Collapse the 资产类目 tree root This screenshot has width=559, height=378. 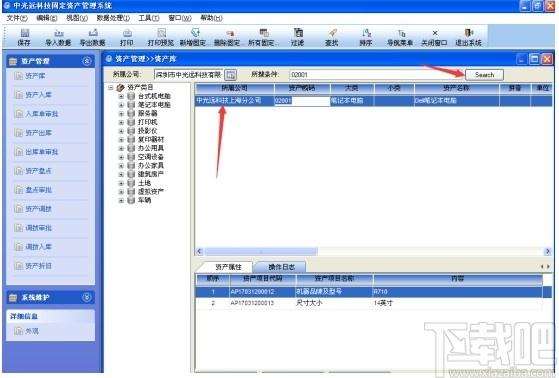coord(111,87)
